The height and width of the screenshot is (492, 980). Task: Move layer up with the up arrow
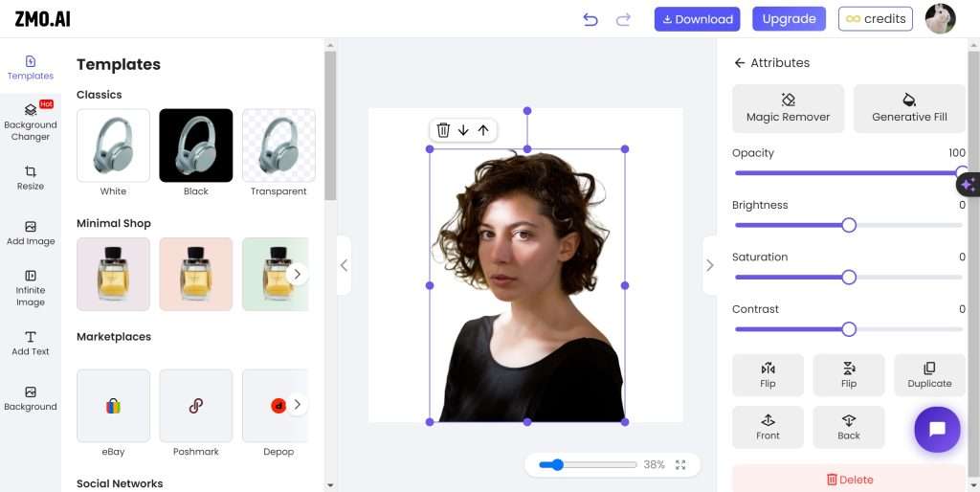tap(483, 130)
